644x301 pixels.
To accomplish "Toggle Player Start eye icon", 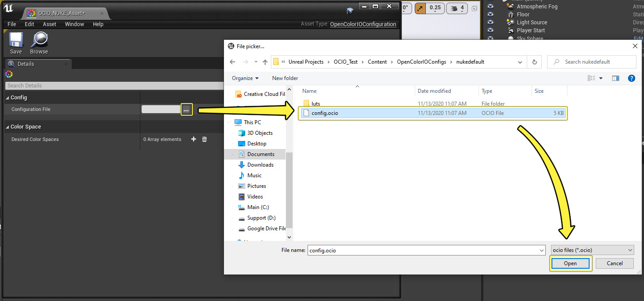I will 490,30.
